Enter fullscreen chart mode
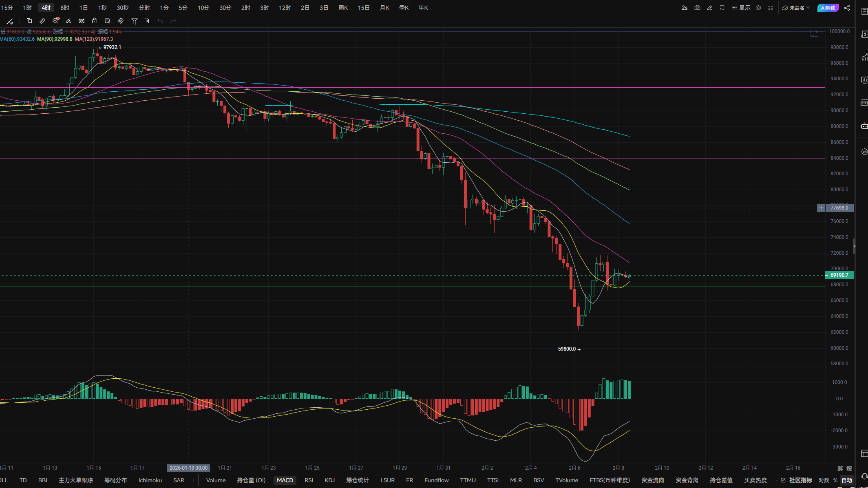The height and width of the screenshot is (488, 868). click(771, 8)
